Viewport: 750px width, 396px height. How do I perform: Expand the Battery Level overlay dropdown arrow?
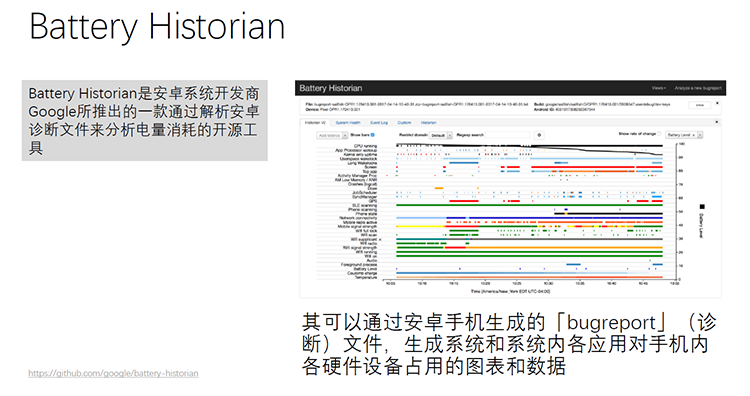click(700, 135)
